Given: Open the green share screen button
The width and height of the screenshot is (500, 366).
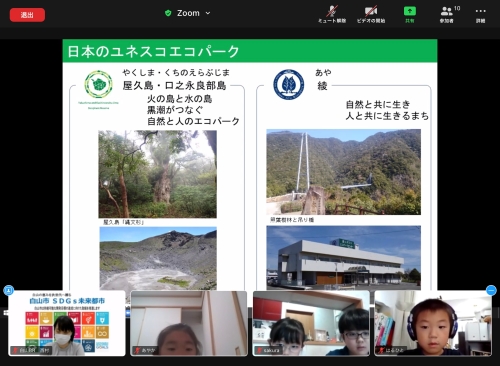Looking at the screenshot, I should (x=410, y=14).
